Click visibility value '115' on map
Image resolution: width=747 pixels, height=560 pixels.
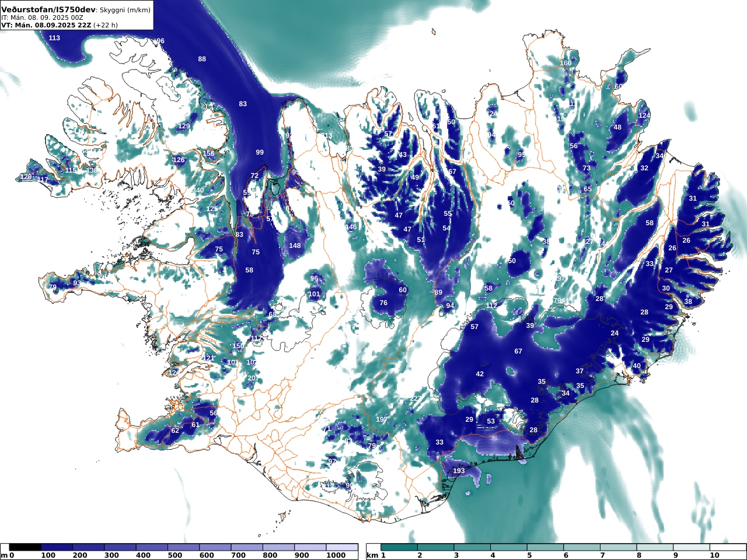click(x=71, y=170)
